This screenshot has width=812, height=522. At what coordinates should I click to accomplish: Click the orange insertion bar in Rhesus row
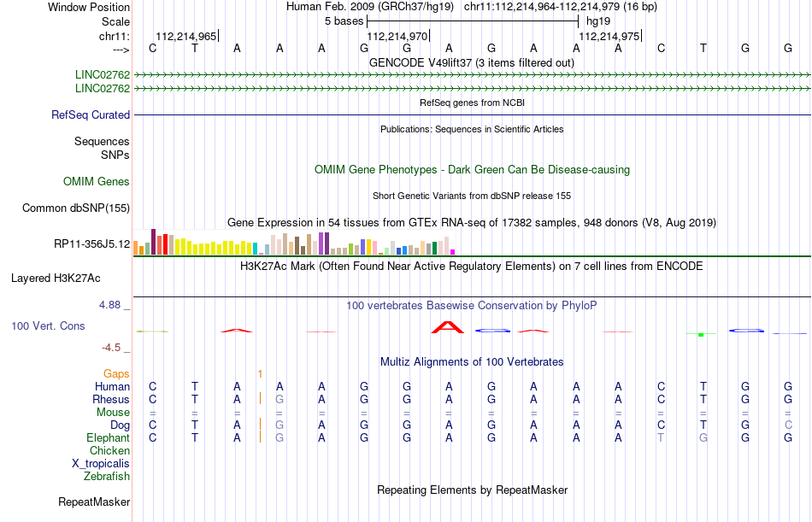click(x=260, y=399)
